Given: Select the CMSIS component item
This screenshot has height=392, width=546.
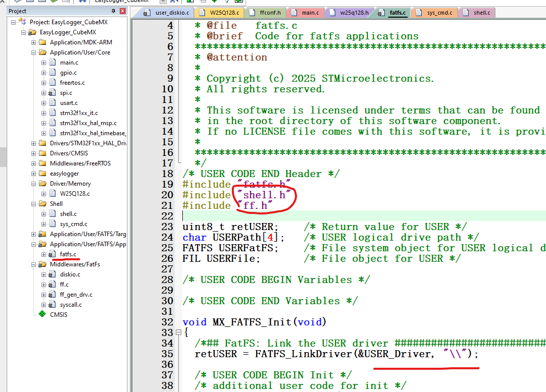Looking at the screenshot, I should (x=59, y=315).
